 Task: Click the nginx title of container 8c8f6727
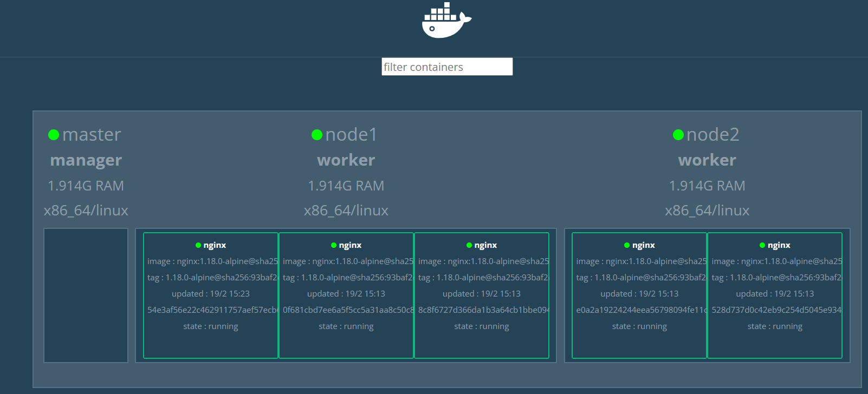tap(485, 245)
